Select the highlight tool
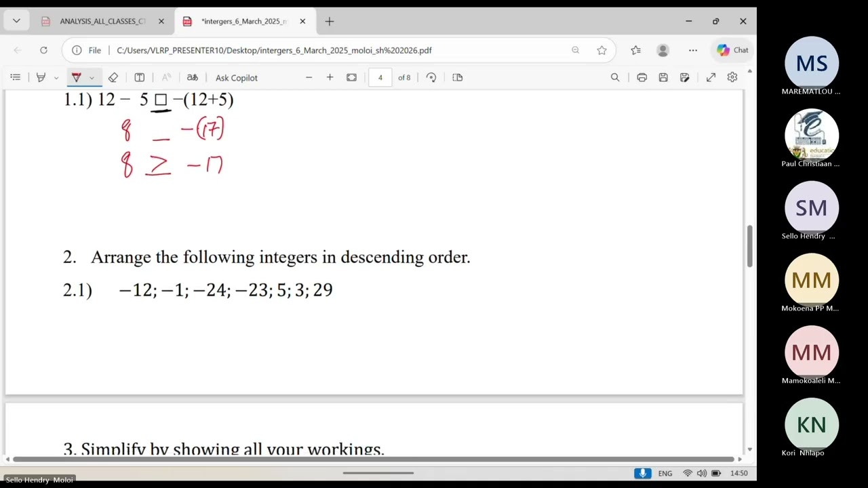Screen dimensions: 868x488 click(41, 77)
